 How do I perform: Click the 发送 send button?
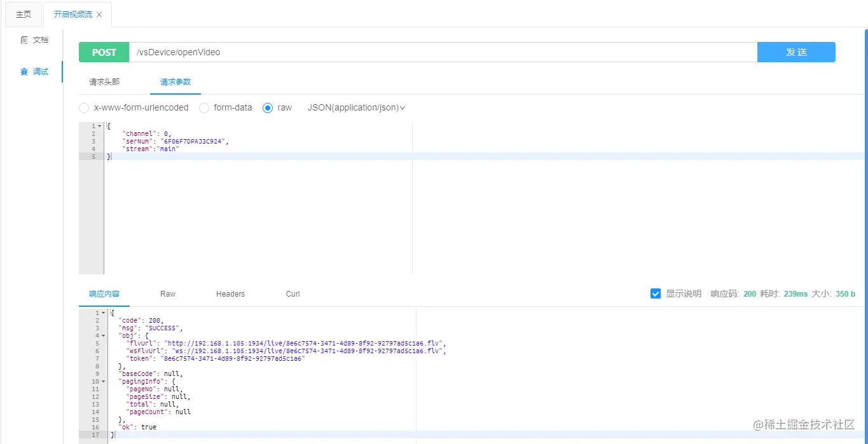(x=796, y=52)
